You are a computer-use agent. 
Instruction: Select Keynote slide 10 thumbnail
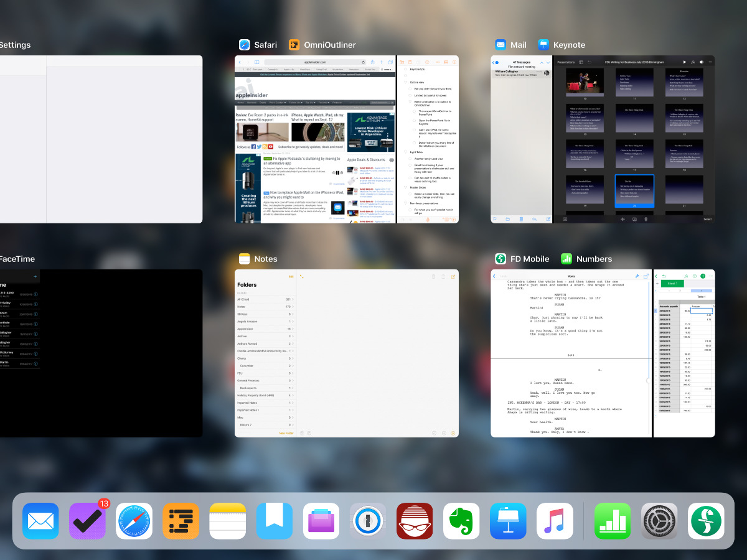coord(585,82)
